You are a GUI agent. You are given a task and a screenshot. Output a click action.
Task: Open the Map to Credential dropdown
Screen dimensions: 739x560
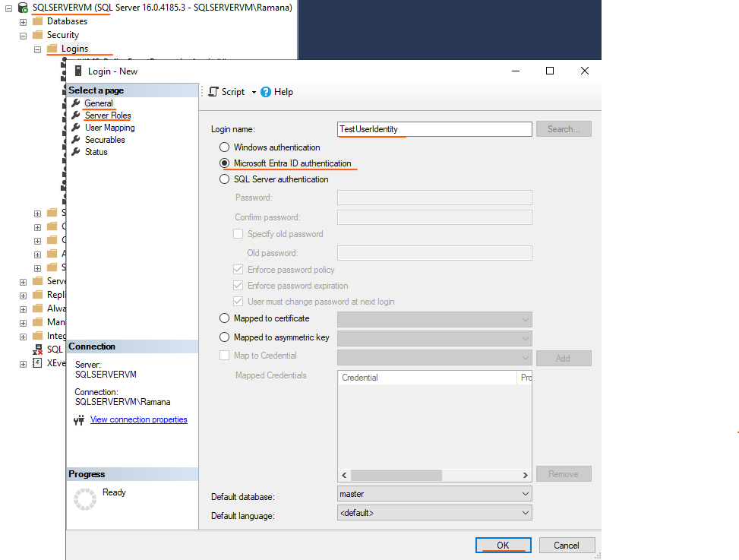pos(434,358)
